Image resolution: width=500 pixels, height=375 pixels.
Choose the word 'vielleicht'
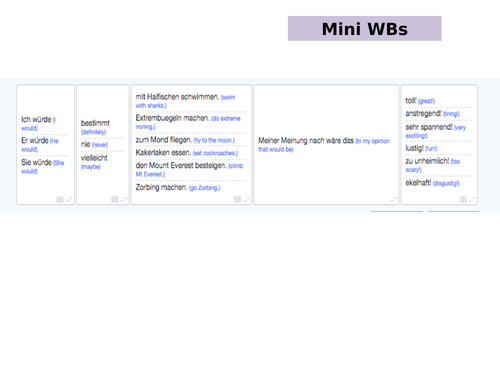[x=94, y=158]
